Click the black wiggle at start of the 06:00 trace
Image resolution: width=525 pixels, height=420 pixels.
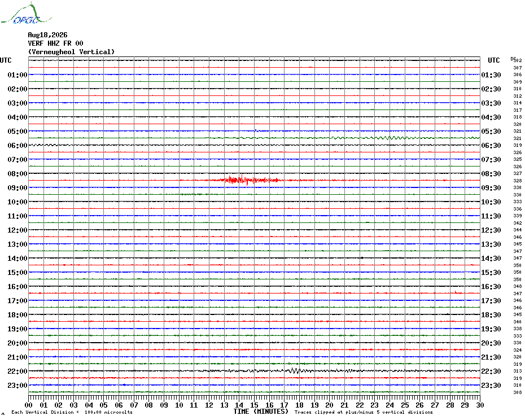[x=43, y=145]
